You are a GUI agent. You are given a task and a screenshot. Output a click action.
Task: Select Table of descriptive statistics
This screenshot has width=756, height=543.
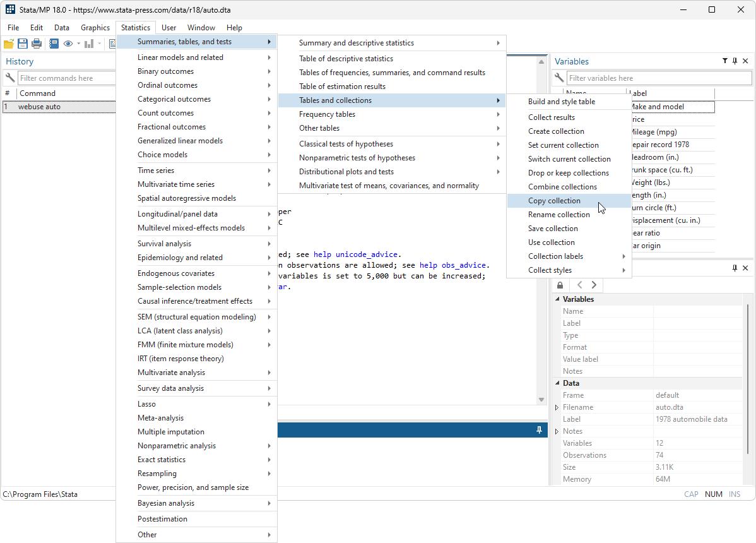coord(392,58)
